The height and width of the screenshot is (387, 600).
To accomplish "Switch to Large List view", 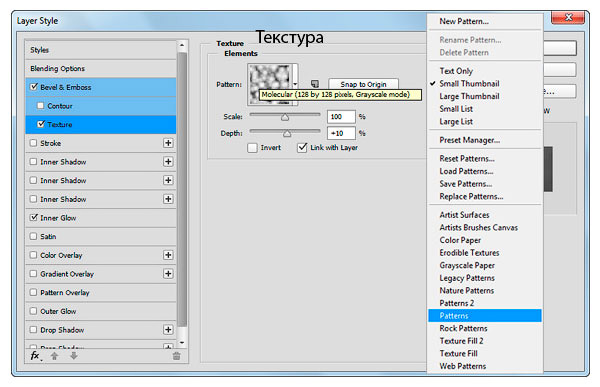I will tap(456, 122).
